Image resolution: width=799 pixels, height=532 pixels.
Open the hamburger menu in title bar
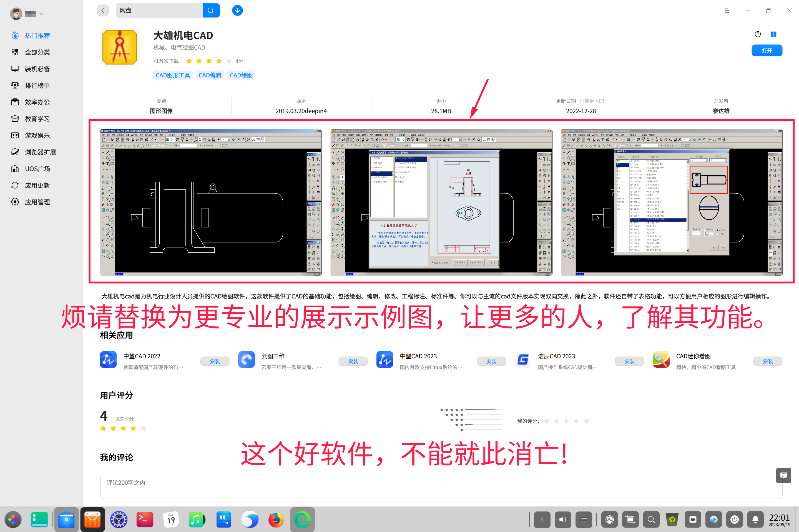click(727, 11)
